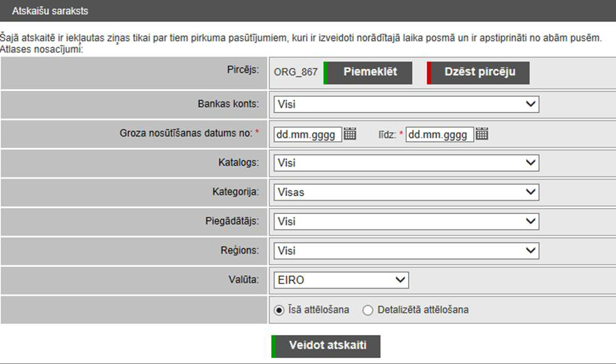616x364 pixels.
Task: Click the Piemeklēt button
Action: tap(369, 72)
